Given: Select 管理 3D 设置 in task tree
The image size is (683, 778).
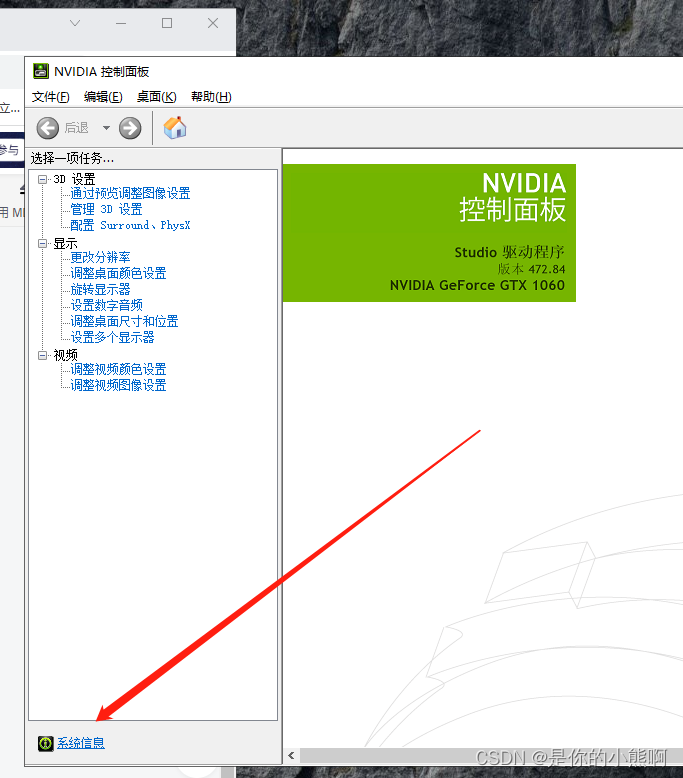Looking at the screenshot, I should 106,209.
